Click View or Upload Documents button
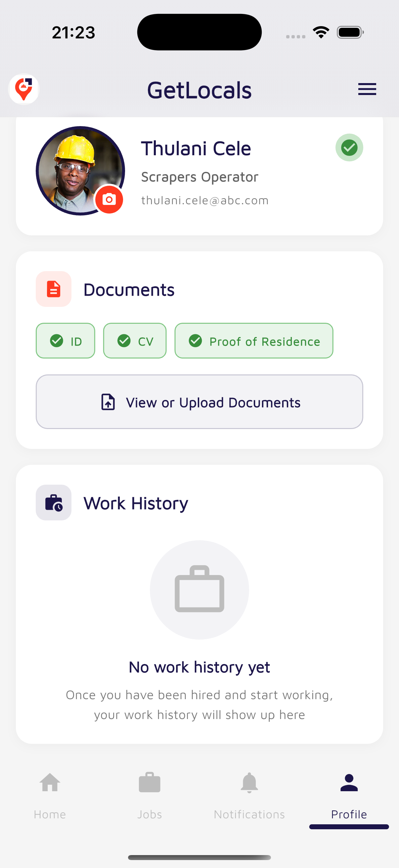The width and height of the screenshot is (399, 868). [x=199, y=402]
